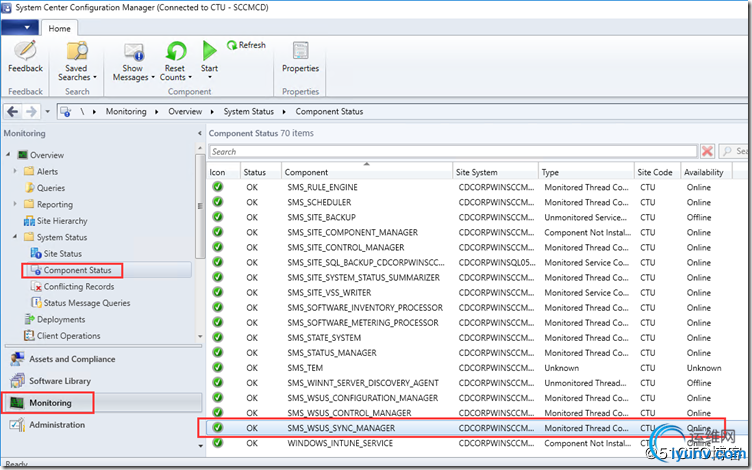Clear the search with the red X button
This screenshot has width=752, height=470.
coord(707,152)
